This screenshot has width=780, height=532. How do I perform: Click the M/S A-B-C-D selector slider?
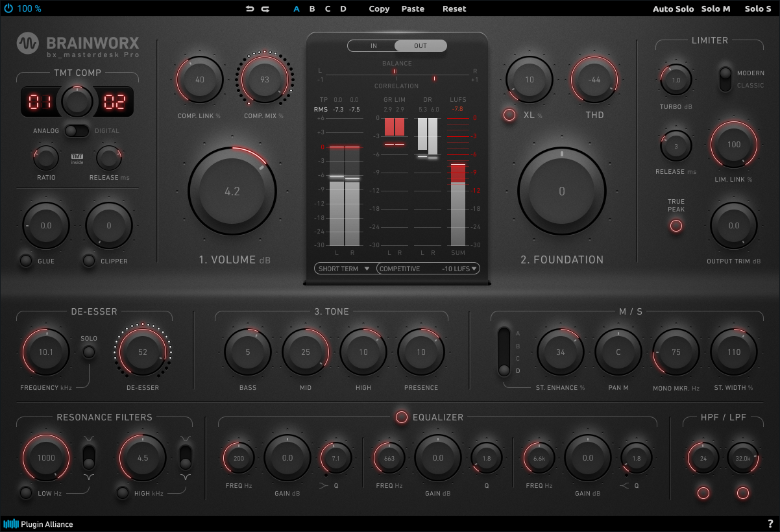coord(504,352)
